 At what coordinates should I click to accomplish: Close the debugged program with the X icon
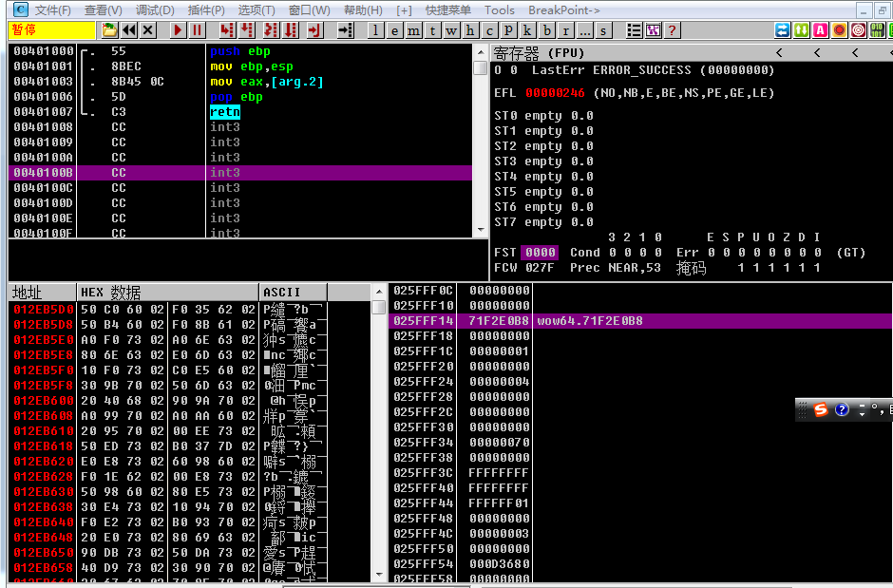pyautogui.click(x=148, y=30)
